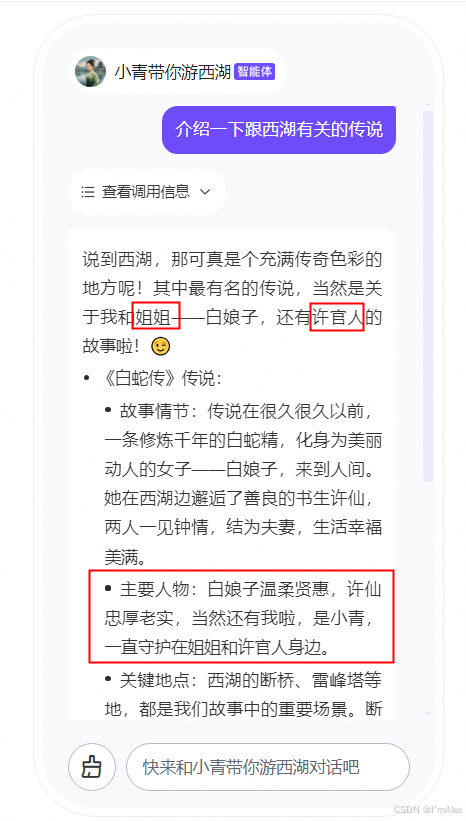466x821 pixels.
Task: Click the 关键地点 bullet item
Action: 243,695
